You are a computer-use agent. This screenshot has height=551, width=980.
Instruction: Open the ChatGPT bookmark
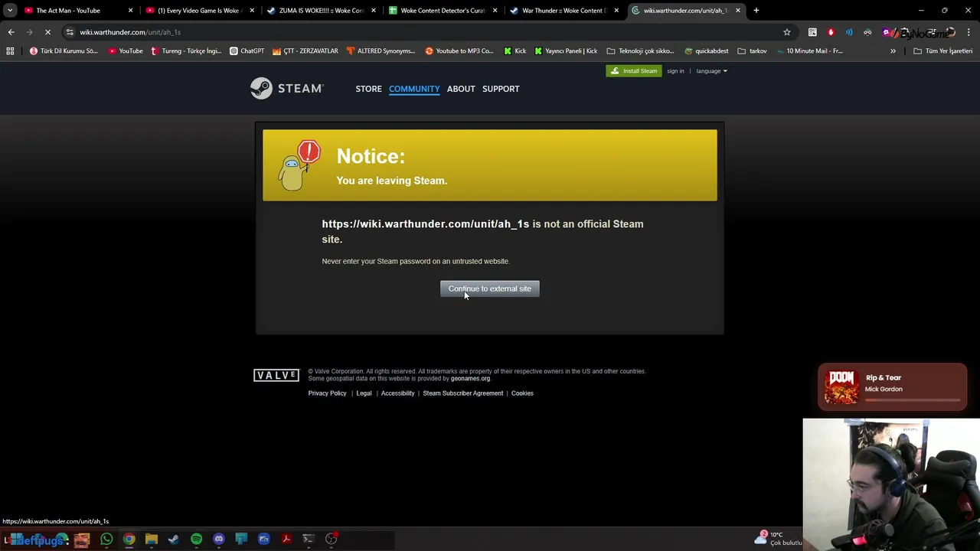point(247,51)
